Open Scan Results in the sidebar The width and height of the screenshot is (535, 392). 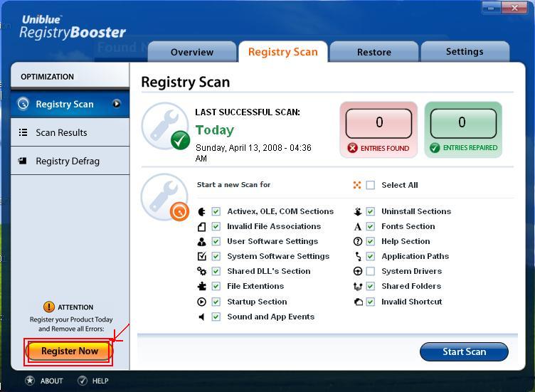pos(70,132)
